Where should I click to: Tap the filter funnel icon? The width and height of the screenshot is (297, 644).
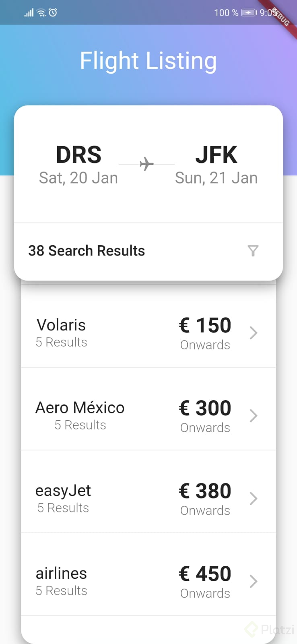pos(253,251)
